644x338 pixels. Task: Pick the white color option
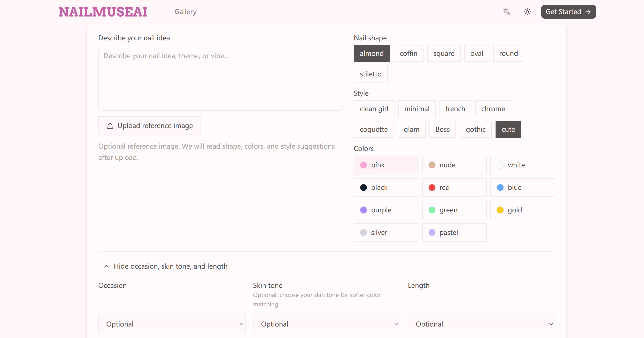point(522,165)
